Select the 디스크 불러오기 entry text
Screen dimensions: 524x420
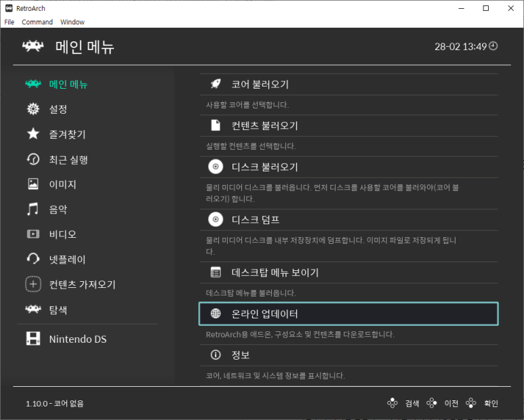pyautogui.click(x=264, y=167)
